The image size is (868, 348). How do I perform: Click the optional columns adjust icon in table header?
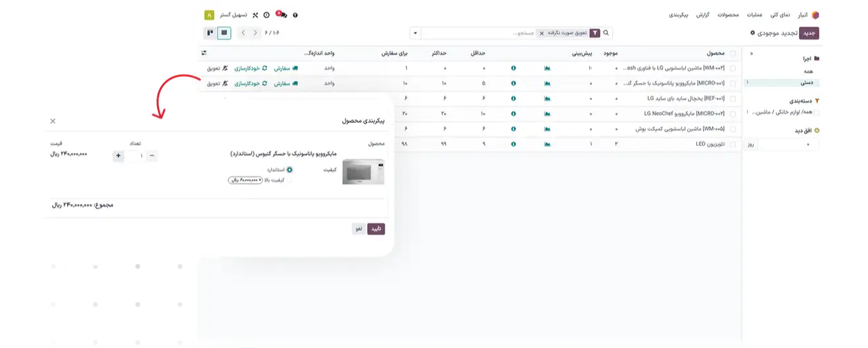tap(204, 53)
